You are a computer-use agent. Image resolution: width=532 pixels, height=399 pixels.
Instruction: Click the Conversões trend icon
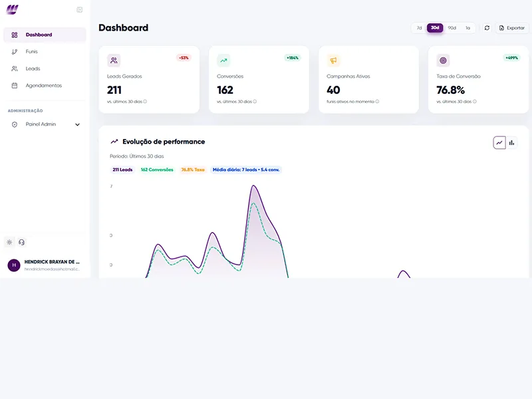pyautogui.click(x=223, y=61)
